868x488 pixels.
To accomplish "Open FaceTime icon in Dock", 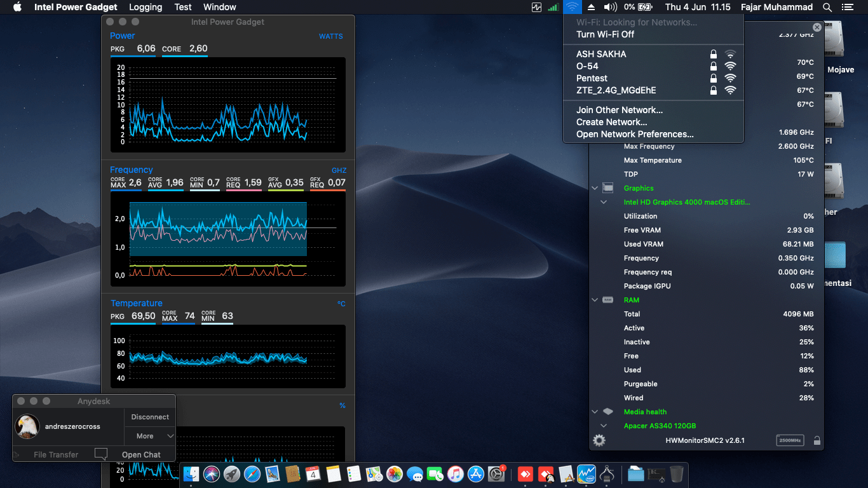I will pyautogui.click(x=435, y=474).
